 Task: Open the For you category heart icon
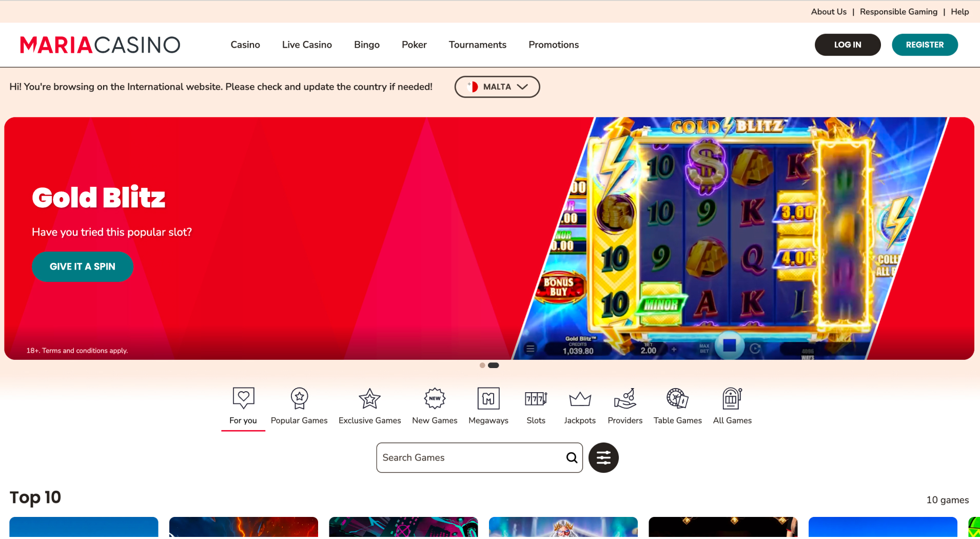click(x=243, y=398)
